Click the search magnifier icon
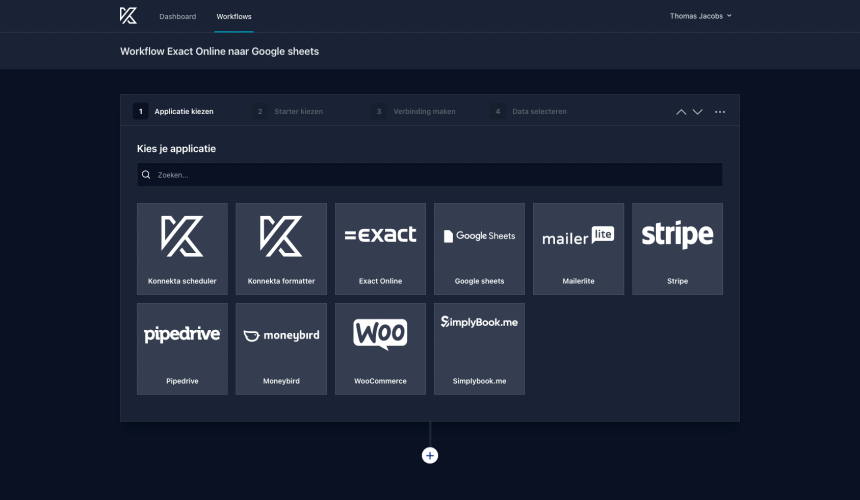Image resolution: width=860 pixels, height=500 pixels. tap(146, 174)
